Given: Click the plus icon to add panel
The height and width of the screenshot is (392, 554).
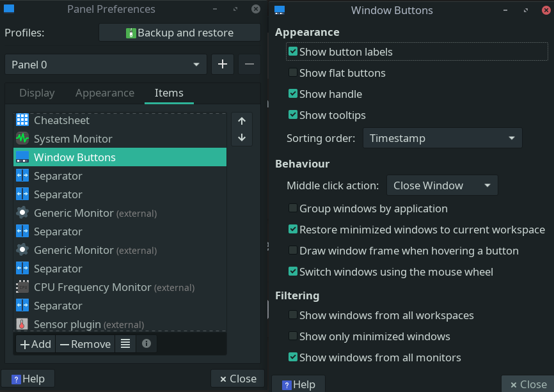Looking at the screenshot, I should (222, 65).
